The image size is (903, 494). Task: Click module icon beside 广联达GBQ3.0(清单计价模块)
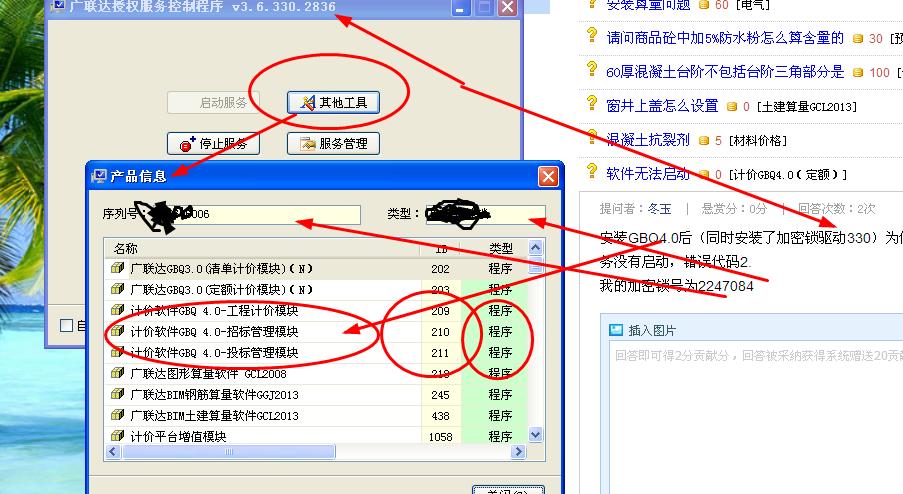click(x=117, y=268)
